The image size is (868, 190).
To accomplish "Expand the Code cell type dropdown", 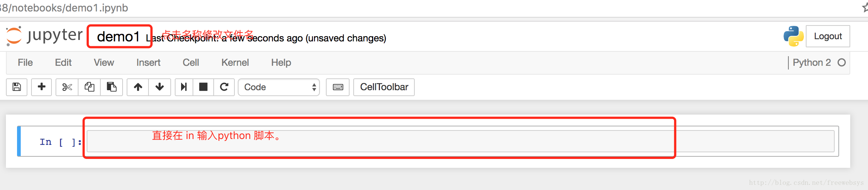I will click(279, 87).
